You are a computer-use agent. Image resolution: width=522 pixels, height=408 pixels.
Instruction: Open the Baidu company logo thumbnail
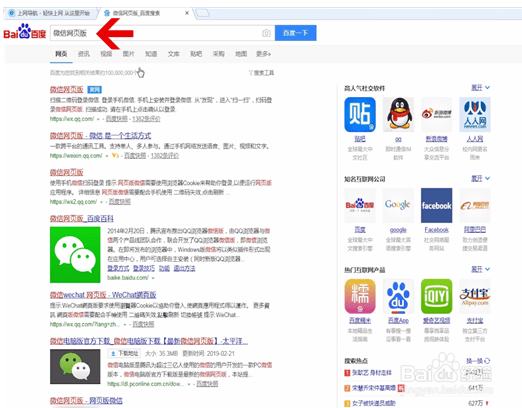click(x=360, y=205)
